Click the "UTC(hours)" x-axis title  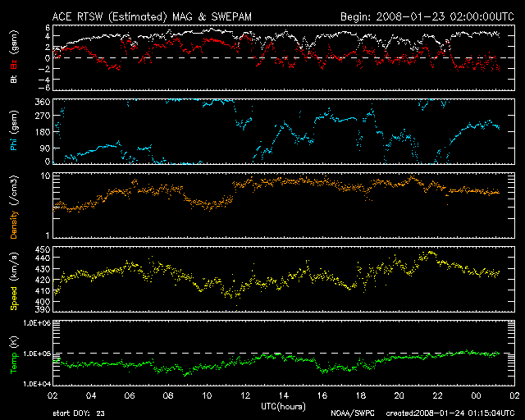coord(283,407)
